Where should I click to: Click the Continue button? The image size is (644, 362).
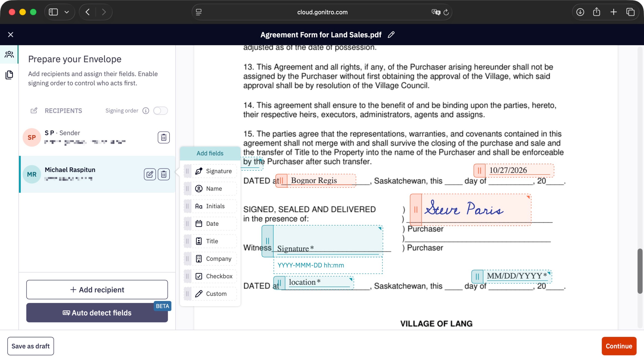(619, 346)
